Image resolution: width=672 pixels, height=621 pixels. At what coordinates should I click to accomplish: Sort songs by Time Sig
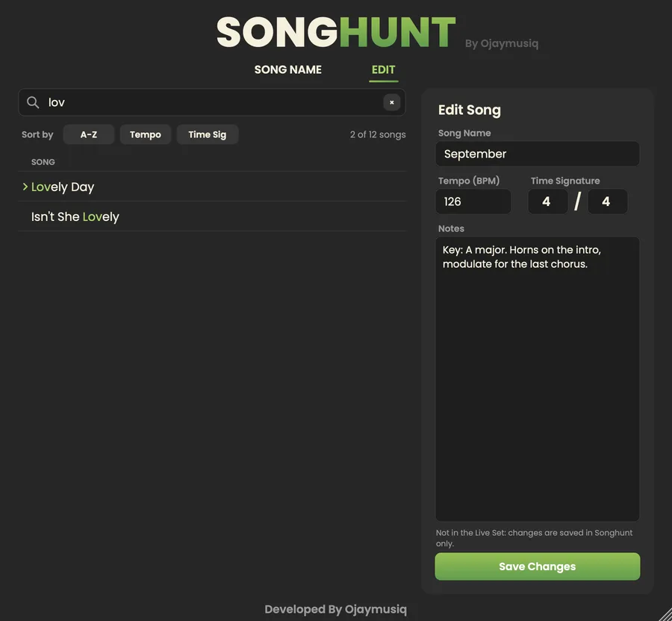click(x=208, y=134)
